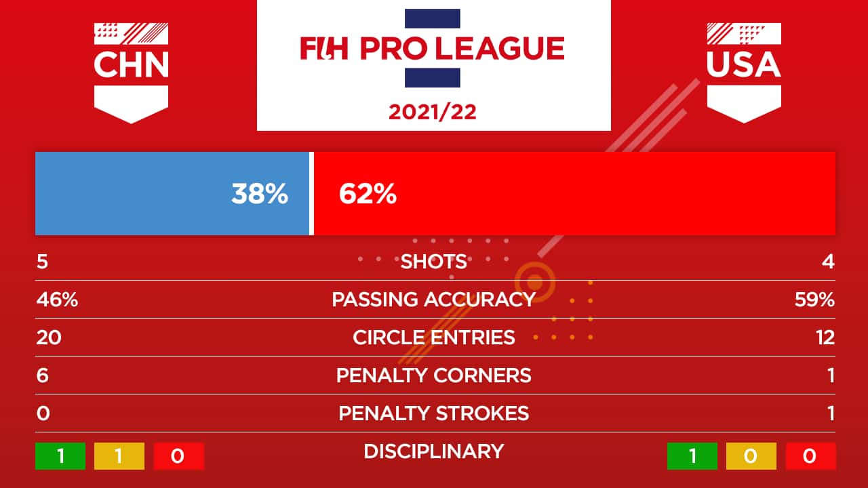Viewport: 868px width, 488px height.
Task: Click CHN green card count box
Action: coord(60,456)
